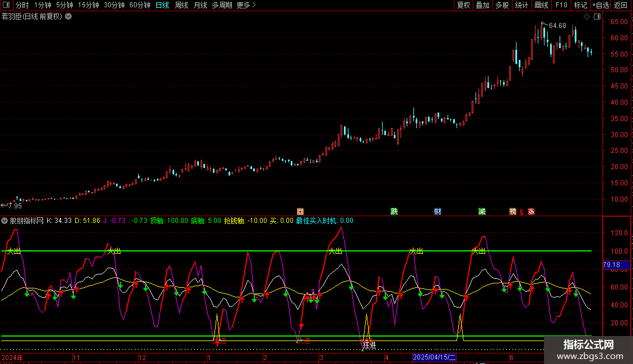
Task: Click the 120.0 indicator axis label
Action: 619,233
